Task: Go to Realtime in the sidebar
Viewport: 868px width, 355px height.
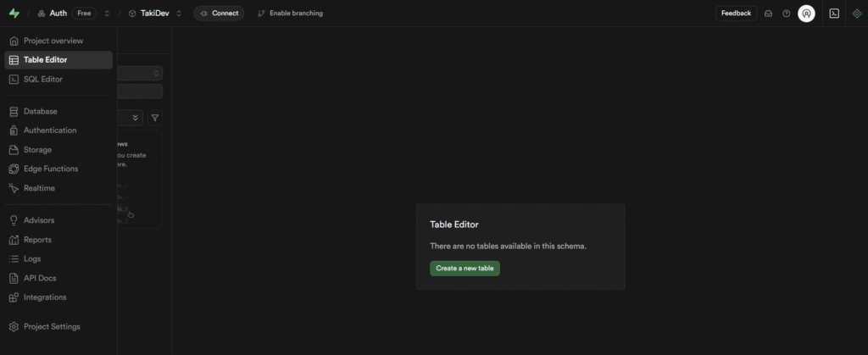Action: click(39, 188)
